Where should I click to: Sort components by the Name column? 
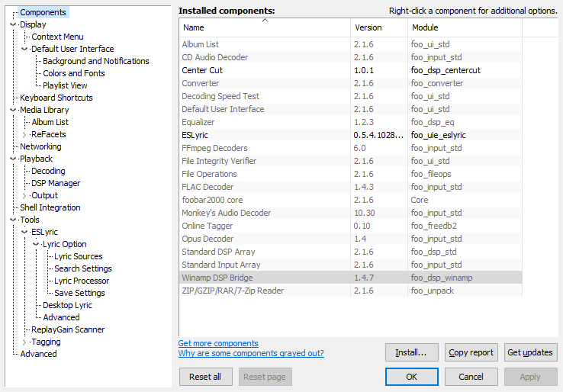point(264,27)
